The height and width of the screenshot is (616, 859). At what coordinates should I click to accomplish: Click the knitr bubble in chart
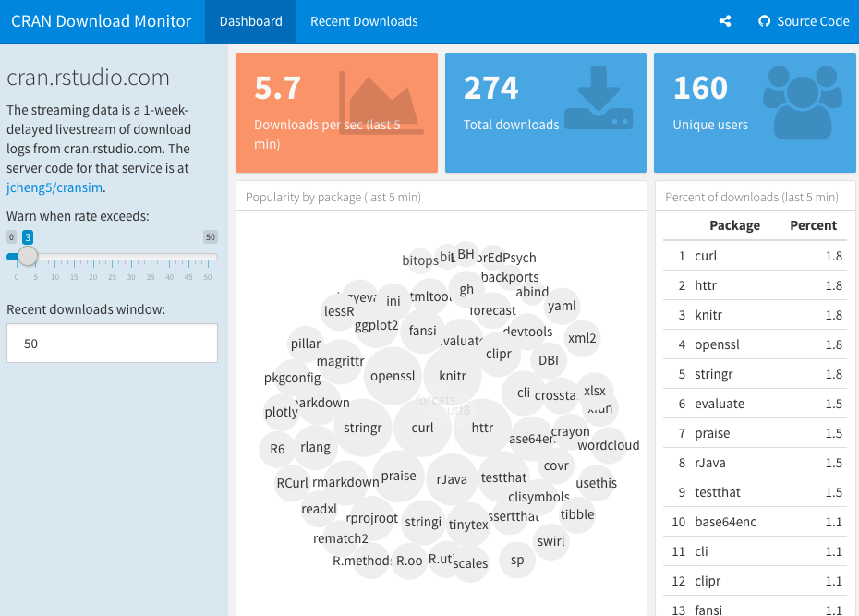point(453,376)
